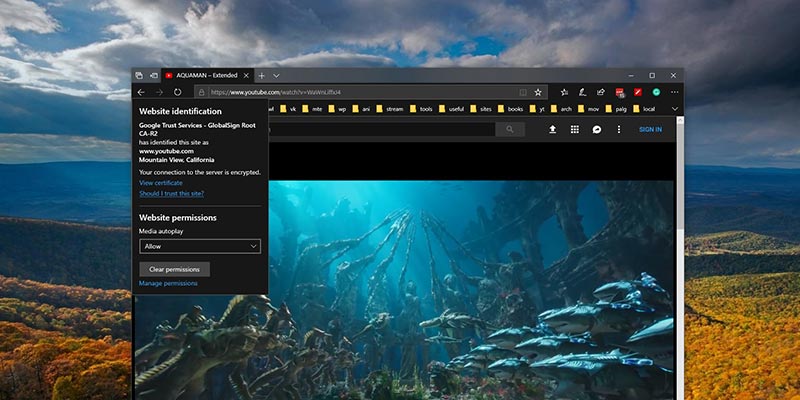Click the YouTube upload video icon
The image size is (800, 400).
[552, 129]
